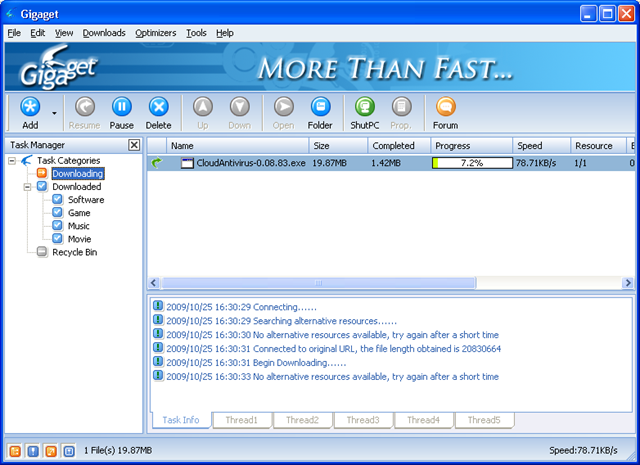Open the View menu
Viewport: 640px width, 465px height.
tap(64, 33)
